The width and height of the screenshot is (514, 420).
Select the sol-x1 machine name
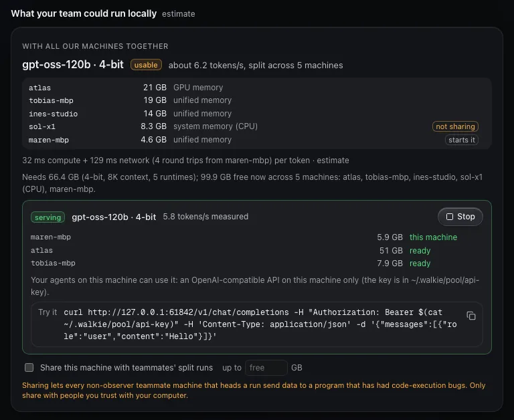[x=42, y=127]
